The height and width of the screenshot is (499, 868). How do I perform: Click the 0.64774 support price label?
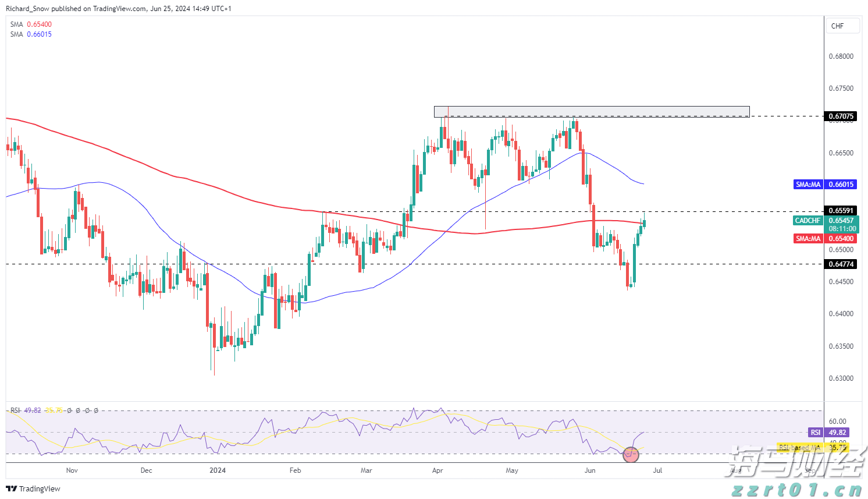click(x=841, y=264)
